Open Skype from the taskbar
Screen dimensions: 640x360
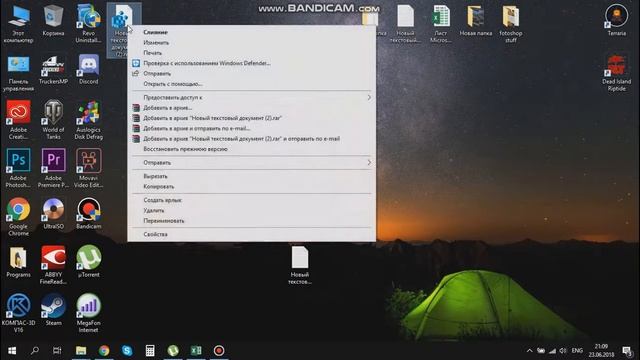click(127, 351)
